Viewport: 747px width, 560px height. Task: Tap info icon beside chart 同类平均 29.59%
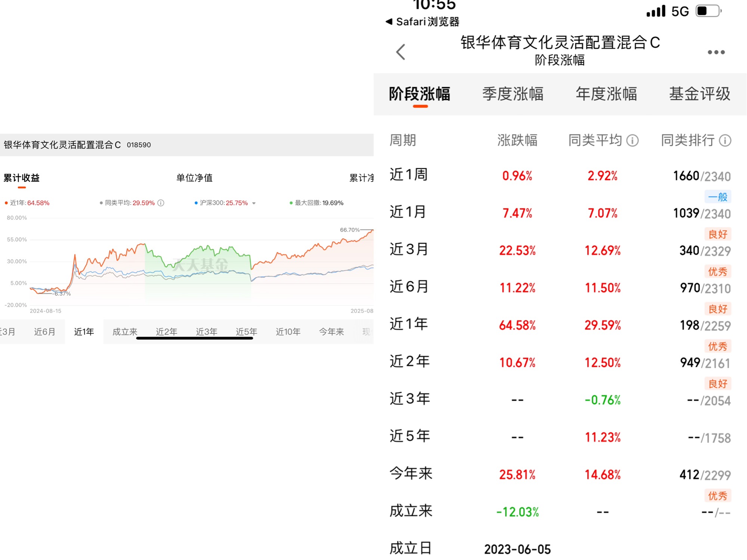(161, 203)
